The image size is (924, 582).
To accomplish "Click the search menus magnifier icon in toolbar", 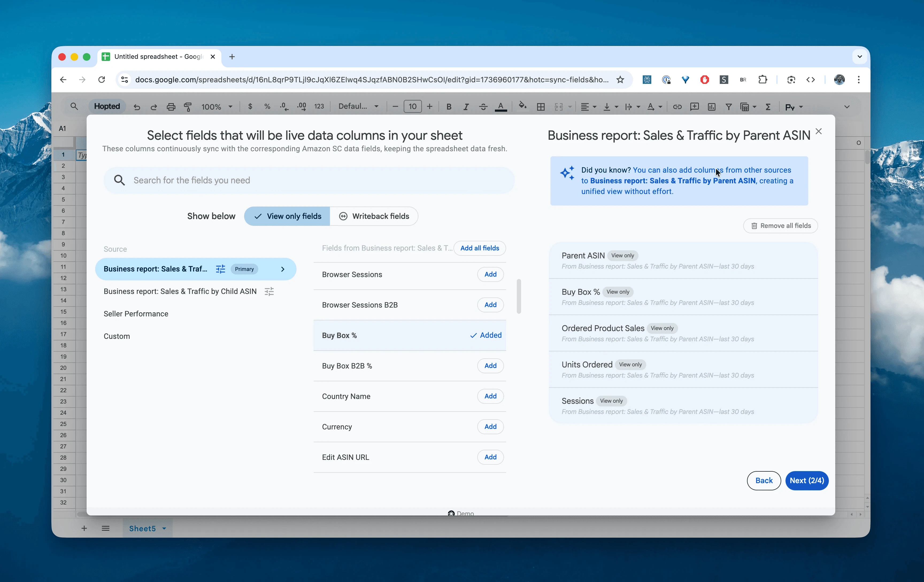I will pyautogui.click(x=74, y=107).
